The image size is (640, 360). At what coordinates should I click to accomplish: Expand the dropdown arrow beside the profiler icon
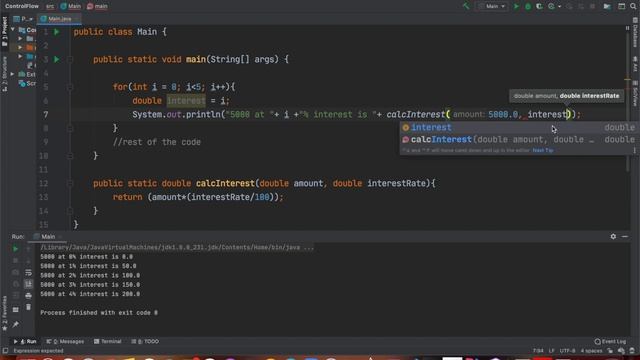coord(559,6)
